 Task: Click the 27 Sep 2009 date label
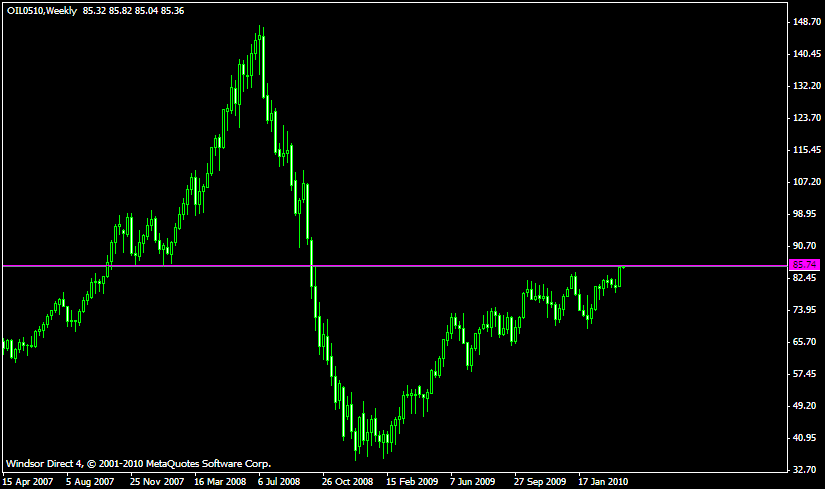coord(540,481)
